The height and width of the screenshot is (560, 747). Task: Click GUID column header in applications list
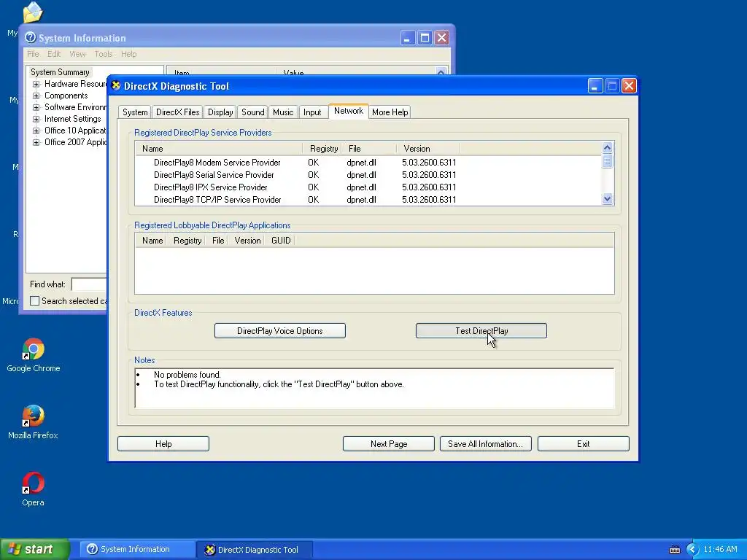click(281, 241)
